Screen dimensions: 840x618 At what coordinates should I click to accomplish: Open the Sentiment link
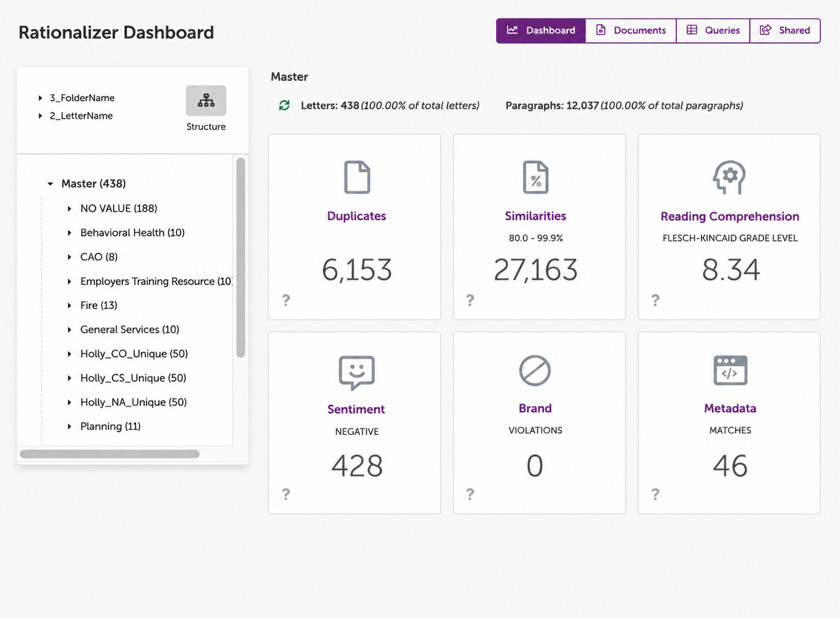[356, 410]
